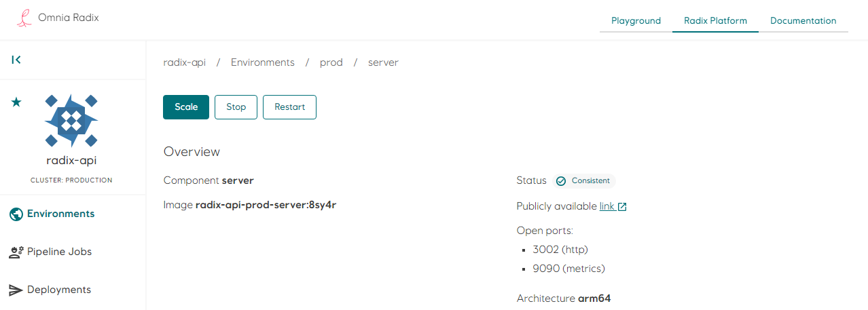Switch to the Radix Platform tab
The height and width of the screenshot is (310, 868).
coord(715,20)
